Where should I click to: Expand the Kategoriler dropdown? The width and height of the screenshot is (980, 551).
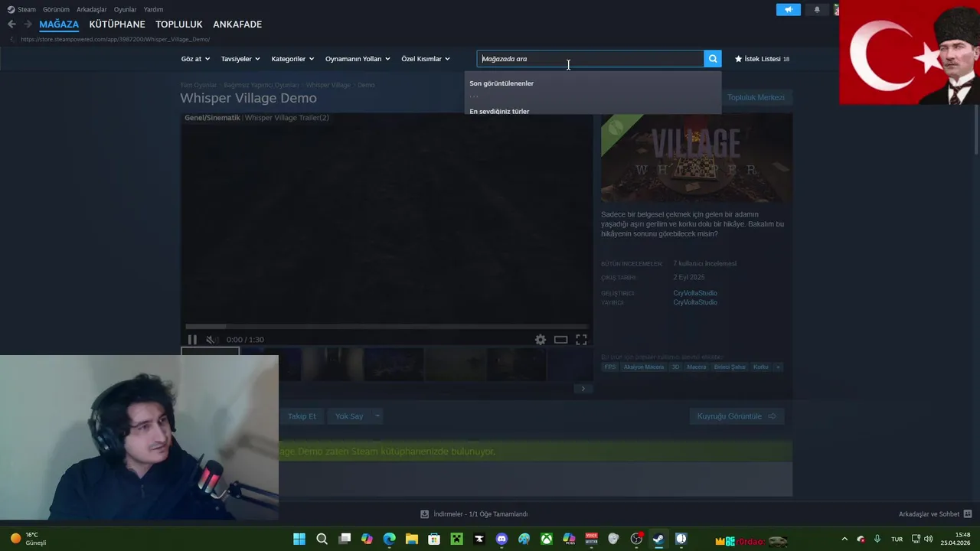point(292,59)
